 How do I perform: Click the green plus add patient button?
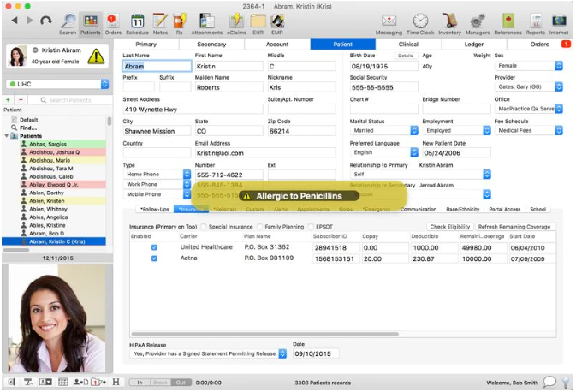pos(8,100)
